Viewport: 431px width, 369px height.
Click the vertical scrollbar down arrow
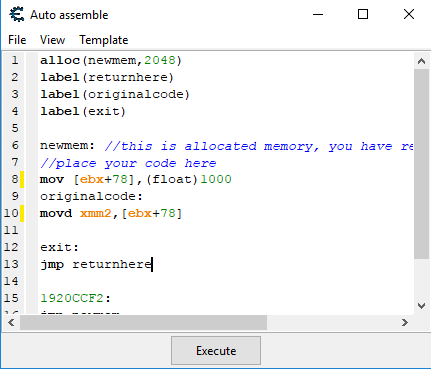[x=421, y=306]
